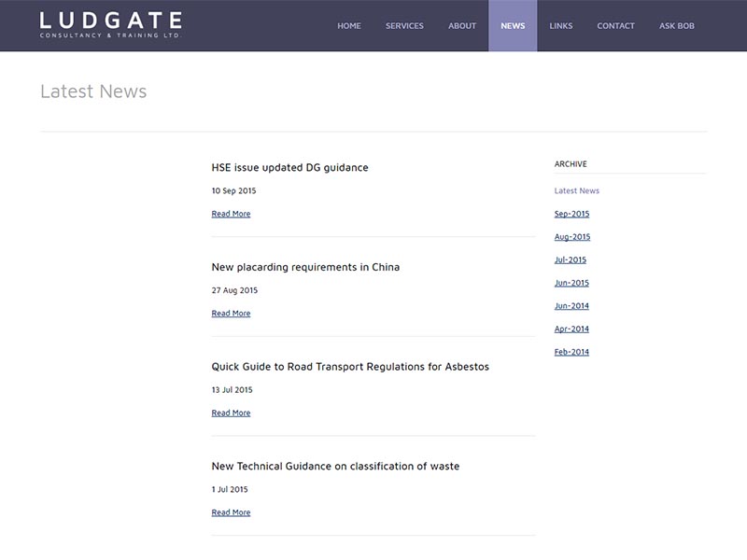Open the HSE issue updated DG guidance article
The height and width of the screenshot is (560, 747).
[289, 168]
